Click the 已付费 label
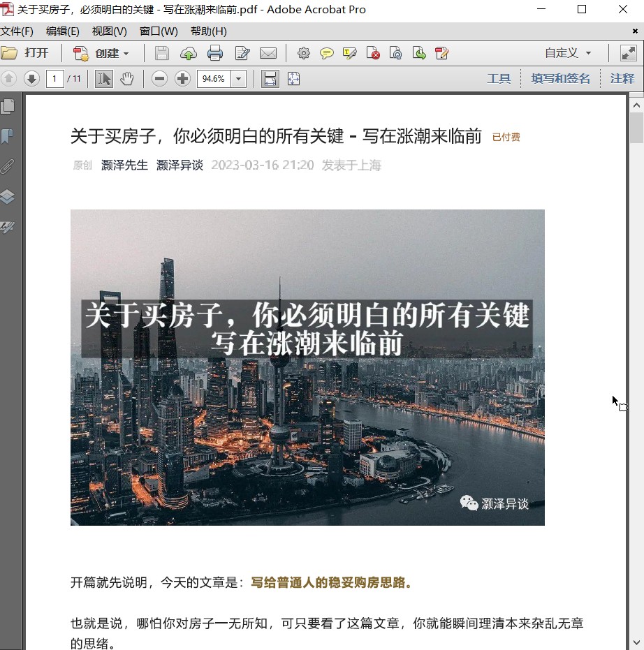 tap(506, 138)
